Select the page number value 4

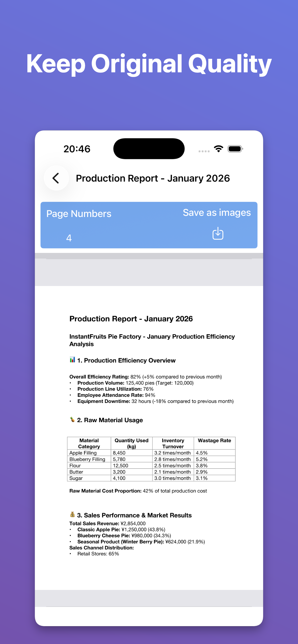69,238
